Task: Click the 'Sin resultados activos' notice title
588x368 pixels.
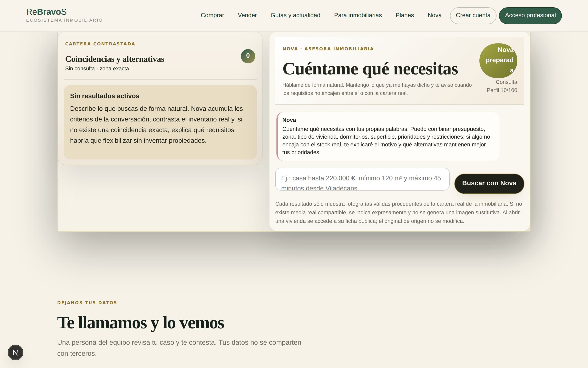Action: point(105,96)
